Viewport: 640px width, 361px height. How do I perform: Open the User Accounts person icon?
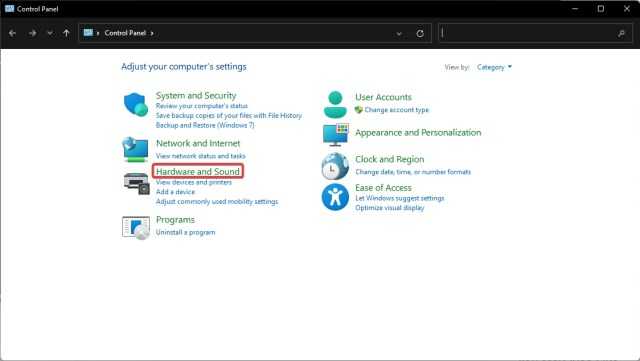pos(335,105)
